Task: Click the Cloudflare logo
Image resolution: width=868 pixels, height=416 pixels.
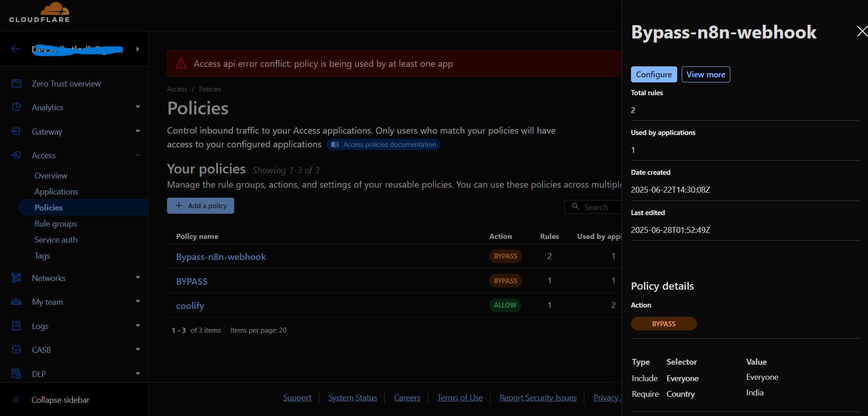Action: (39, 12)
